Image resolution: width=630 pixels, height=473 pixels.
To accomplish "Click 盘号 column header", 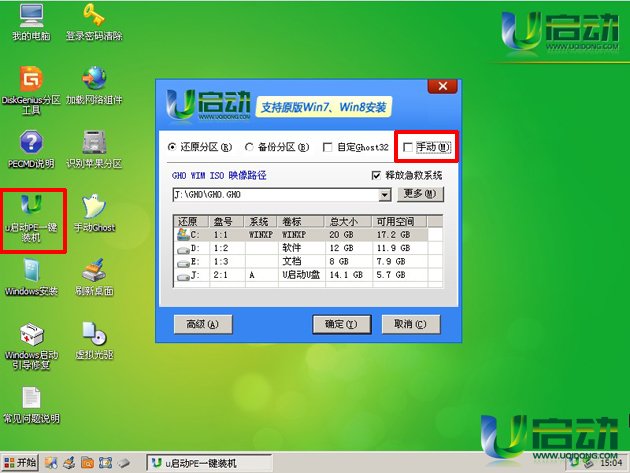I will click(x=227, y=221).
